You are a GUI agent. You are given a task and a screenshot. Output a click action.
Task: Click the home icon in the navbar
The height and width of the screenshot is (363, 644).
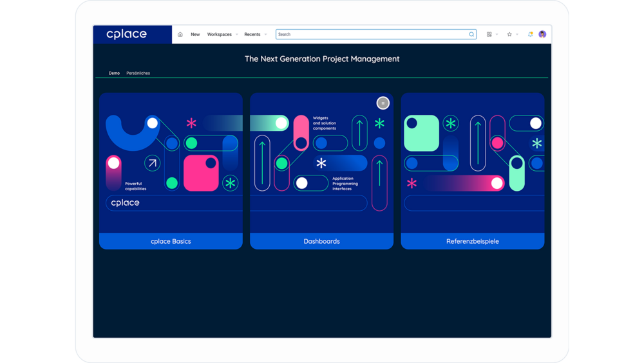coord(180,35)
